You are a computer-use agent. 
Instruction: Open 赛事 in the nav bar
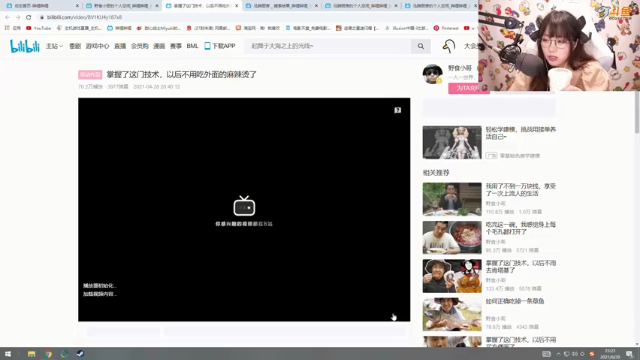[x=176, y=46]
